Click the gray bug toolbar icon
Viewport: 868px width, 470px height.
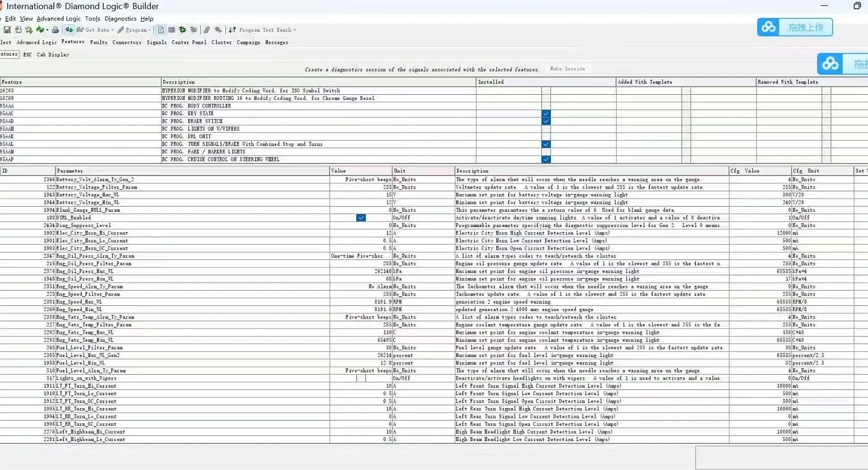coord(193,30)
